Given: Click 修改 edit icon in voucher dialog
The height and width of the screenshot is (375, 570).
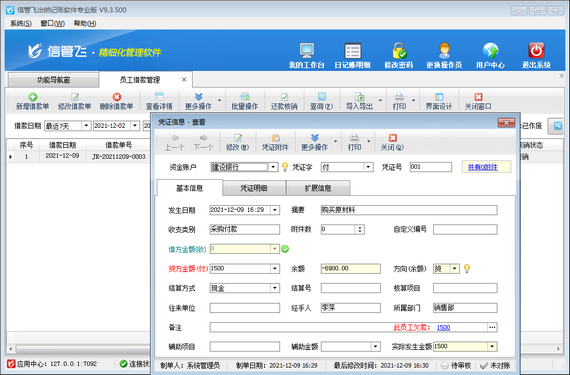Looking at the screenshot, I should [238, 138].
